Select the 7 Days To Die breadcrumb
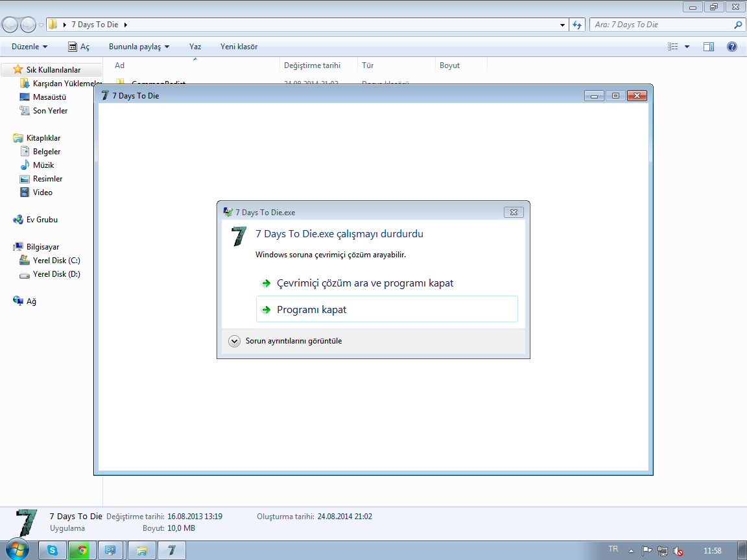This screenshot has height=560, width=747. click(x=95, y=25)
